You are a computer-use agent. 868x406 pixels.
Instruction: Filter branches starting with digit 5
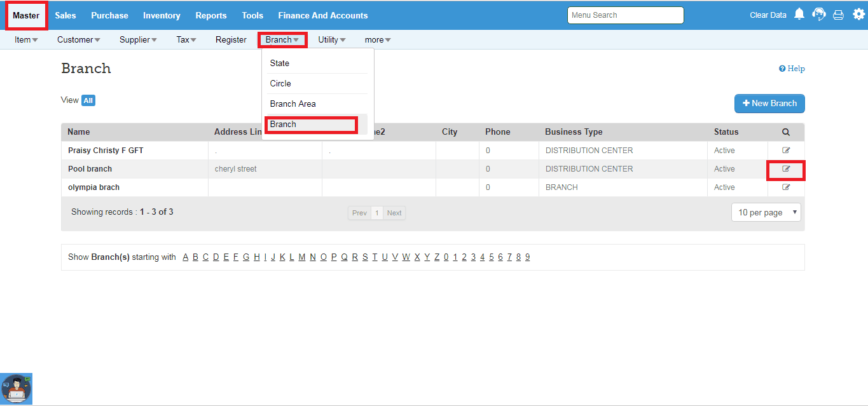492,257
